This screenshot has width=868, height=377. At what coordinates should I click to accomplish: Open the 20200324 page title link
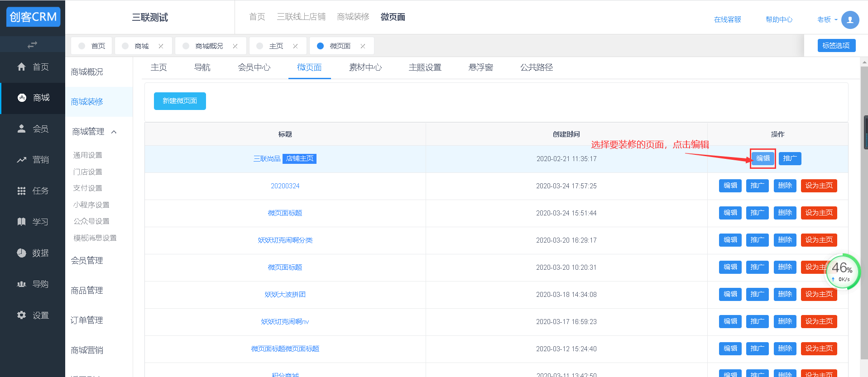point(285,186)
